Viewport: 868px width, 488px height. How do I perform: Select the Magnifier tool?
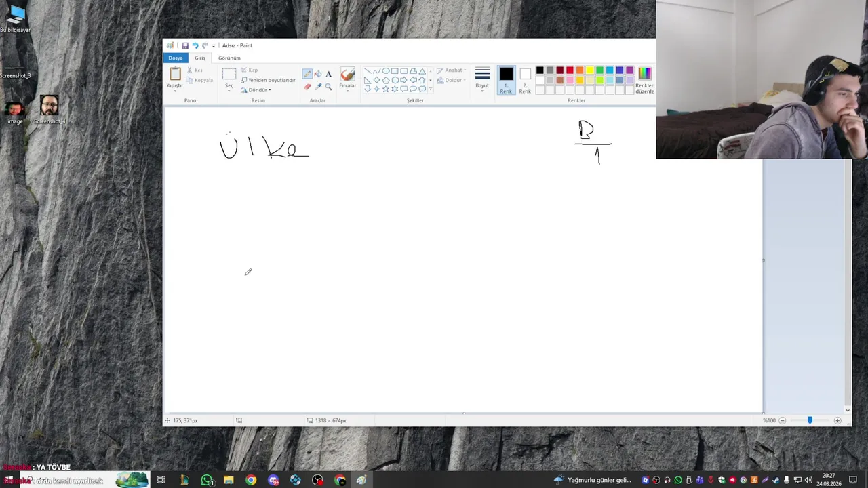point(328,87)
